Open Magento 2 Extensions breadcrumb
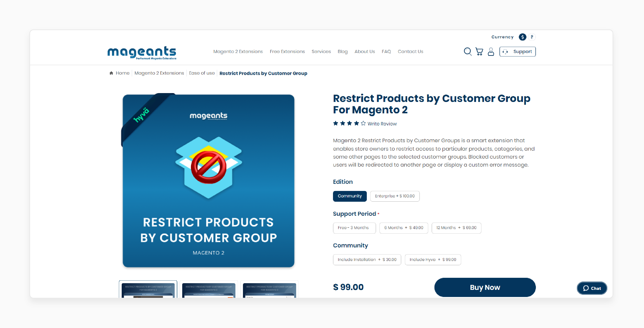 pos(159,73)
